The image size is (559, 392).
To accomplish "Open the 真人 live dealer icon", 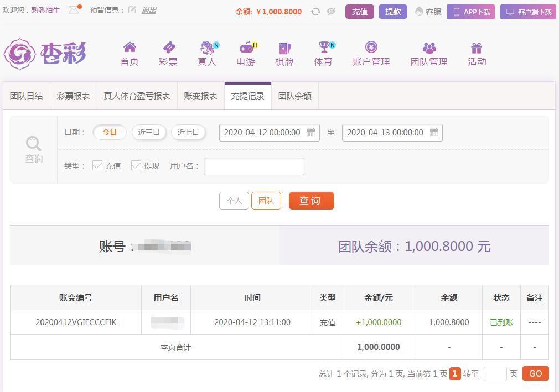I will [x=208, y=47].
